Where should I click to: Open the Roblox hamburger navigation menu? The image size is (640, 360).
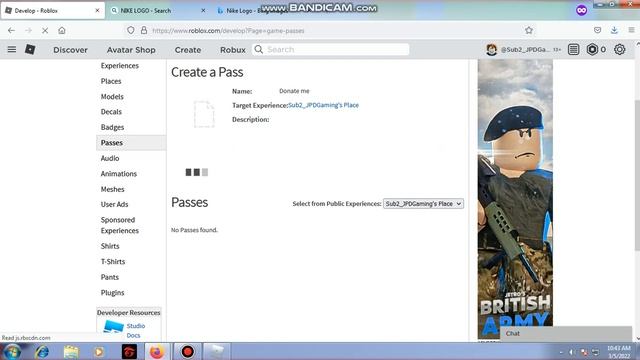[x=12, y=49]
